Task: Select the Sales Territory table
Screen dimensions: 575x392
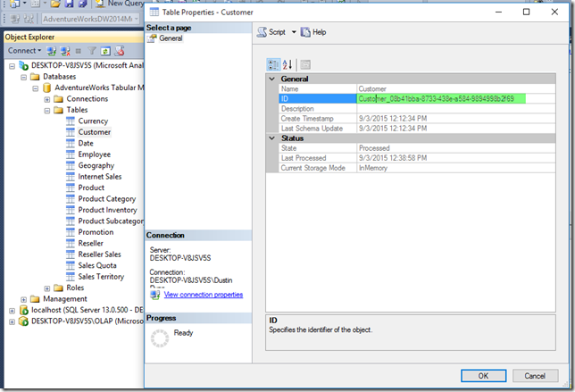Action: pyautogui.click(x=101, y=277)
